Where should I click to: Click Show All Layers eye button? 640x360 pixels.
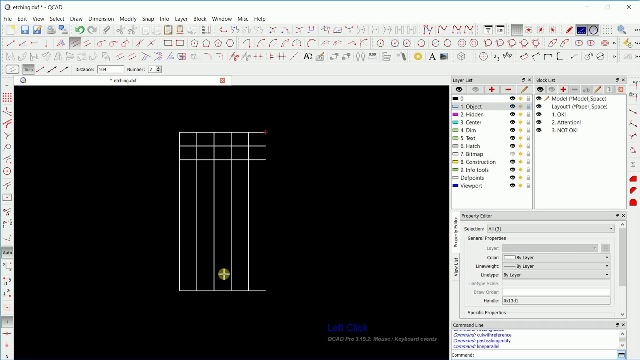point(459,89)
